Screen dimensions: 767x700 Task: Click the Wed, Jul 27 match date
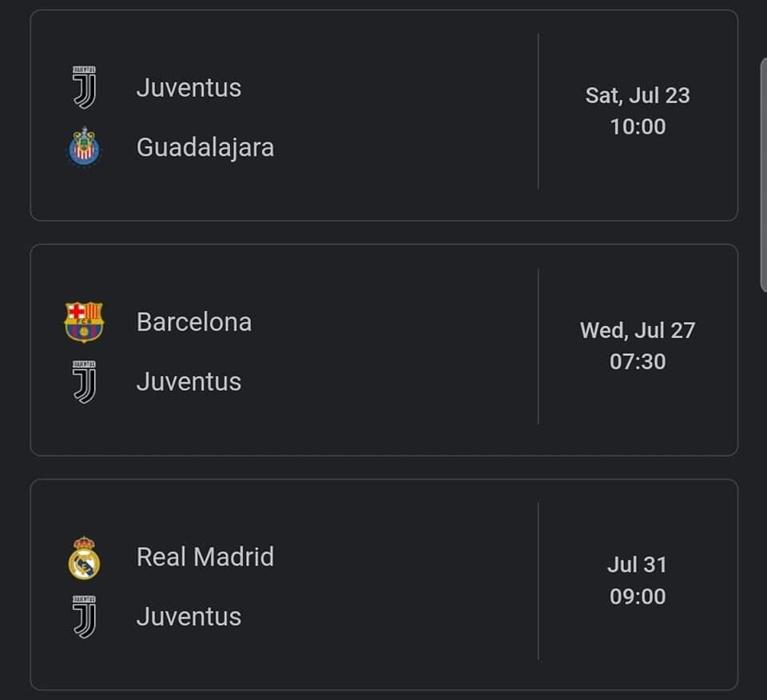(637, 330)
